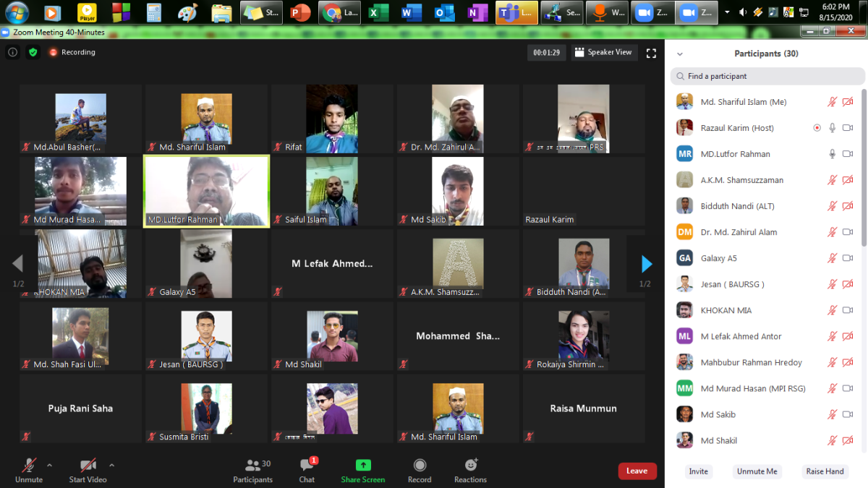Open the Chat icon with notification
The image size is (868, 488).
click(307, 466)
